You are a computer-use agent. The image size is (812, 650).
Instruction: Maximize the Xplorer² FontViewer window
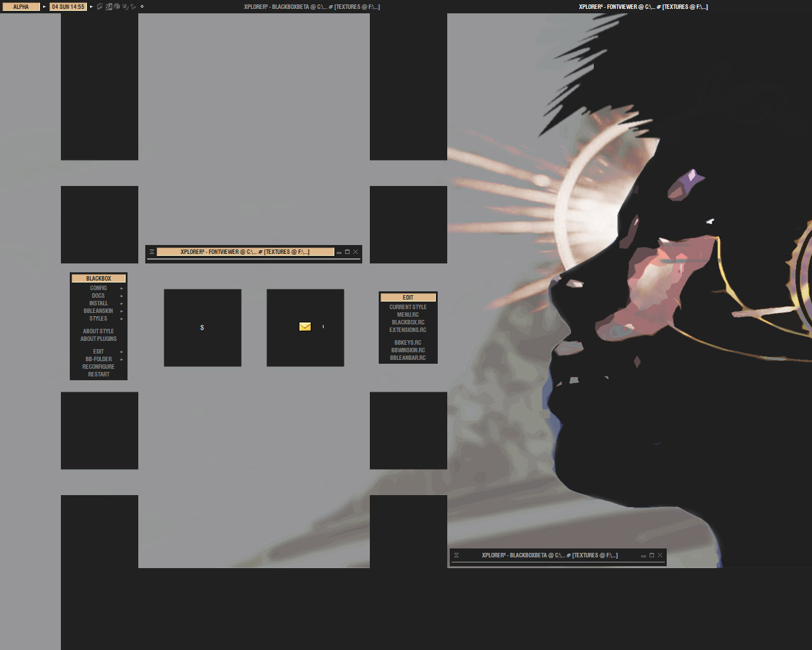[x=347, y=252]
